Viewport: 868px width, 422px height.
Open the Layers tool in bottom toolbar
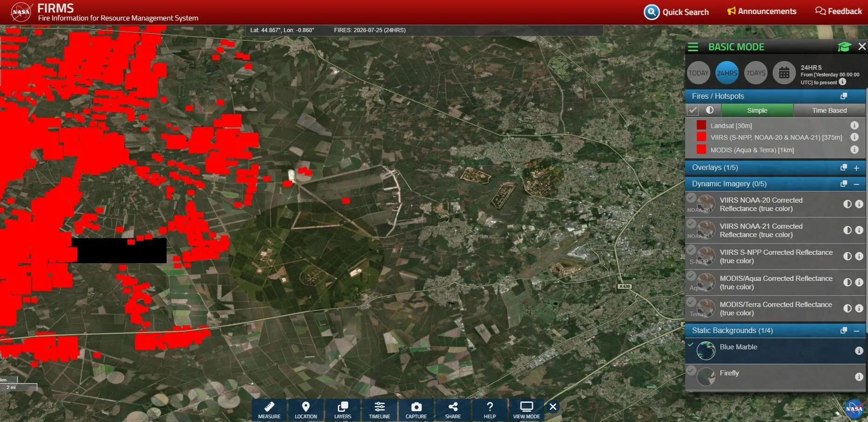343,410
